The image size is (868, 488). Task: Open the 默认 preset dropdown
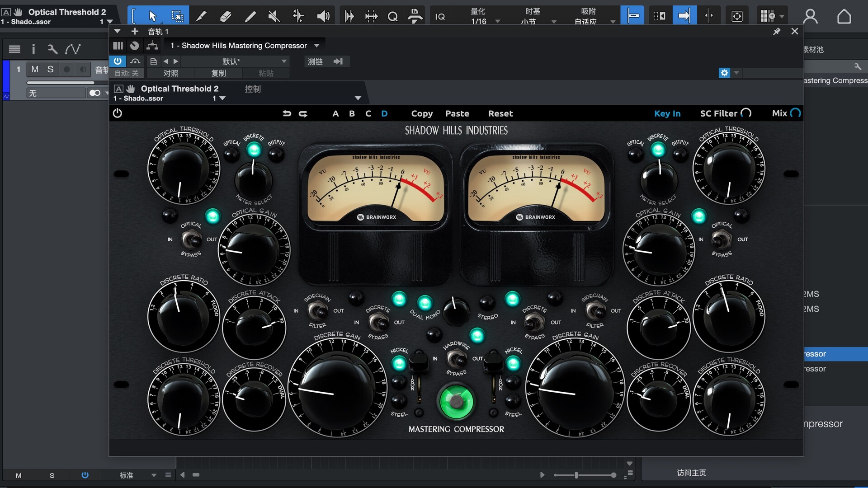(284, 61)
